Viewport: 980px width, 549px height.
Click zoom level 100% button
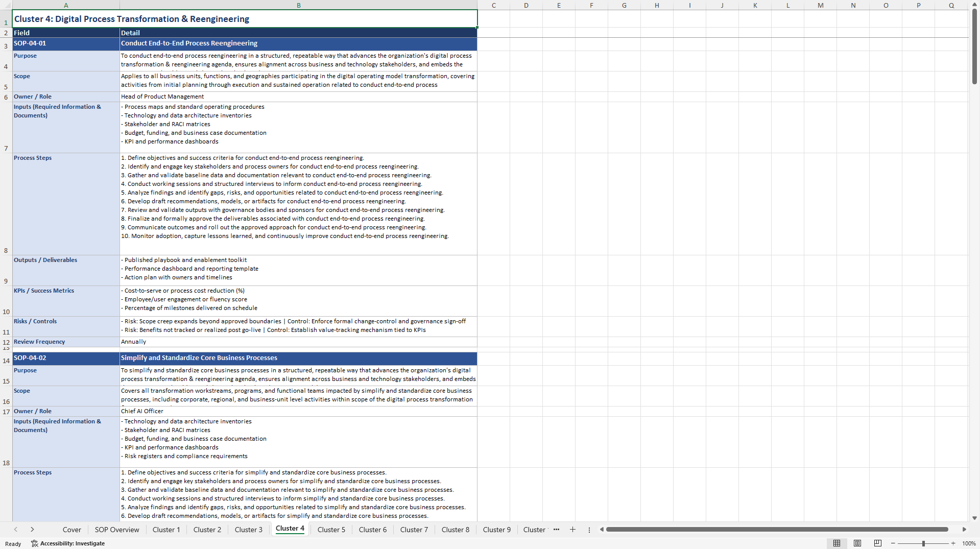pos(969,543)
